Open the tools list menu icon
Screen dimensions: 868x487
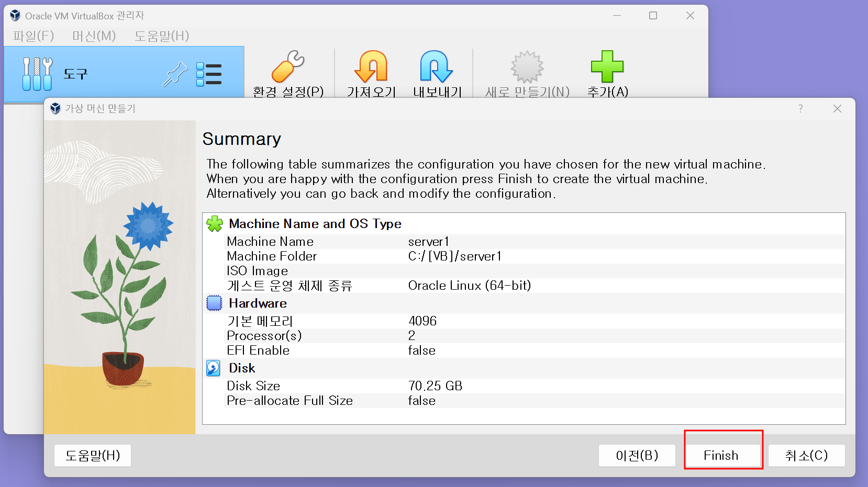pyautogui.click(x=209, y=74)
